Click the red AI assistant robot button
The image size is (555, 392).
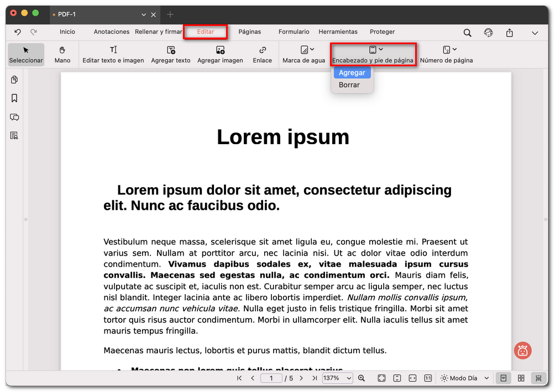pyautogui.click(x=522, y=351)
